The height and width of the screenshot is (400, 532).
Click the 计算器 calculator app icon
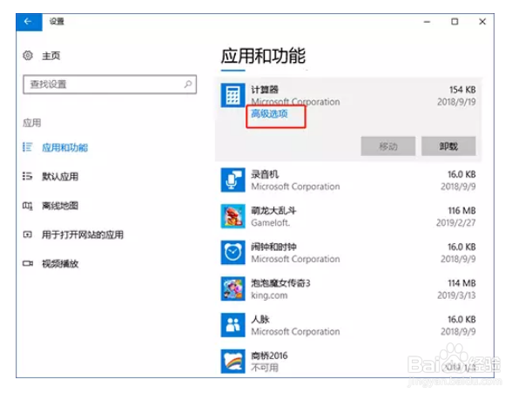233,95
